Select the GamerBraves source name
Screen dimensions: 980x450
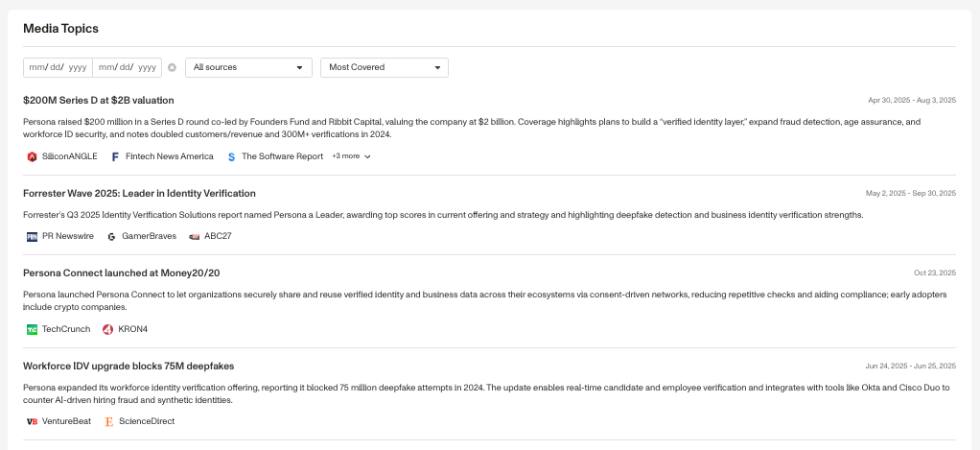coord(150,237)
